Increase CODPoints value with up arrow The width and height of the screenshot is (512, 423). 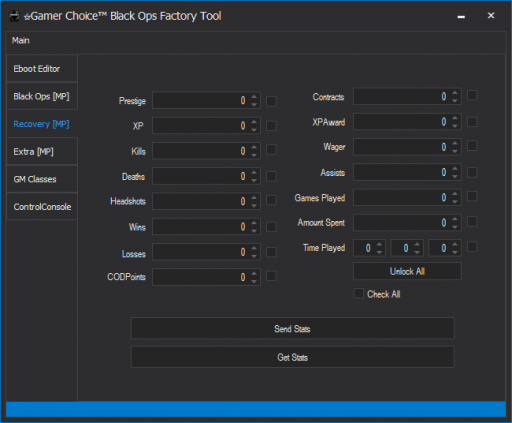pyautogui.click(x=254, y=273)
